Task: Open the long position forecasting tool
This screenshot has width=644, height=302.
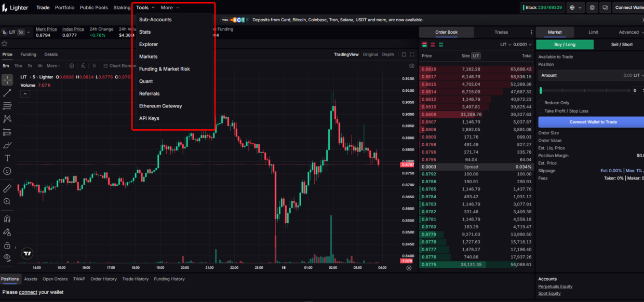Action: pos(7,132)
